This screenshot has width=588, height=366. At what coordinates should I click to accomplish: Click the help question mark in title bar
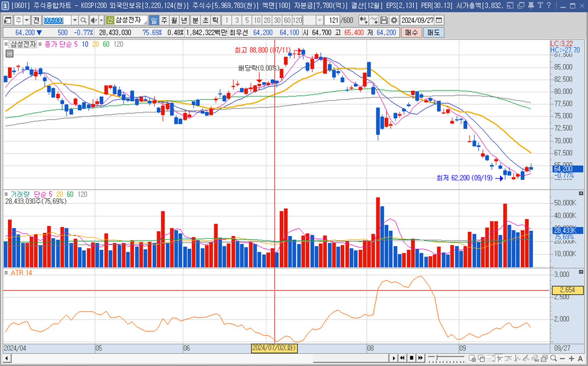click(x=549, y=5)
